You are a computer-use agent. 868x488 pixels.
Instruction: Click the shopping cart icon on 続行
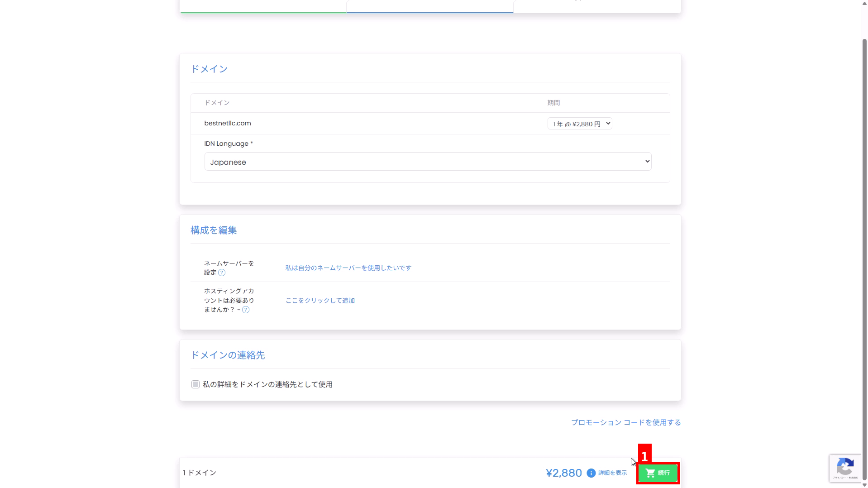coord(650,473)
